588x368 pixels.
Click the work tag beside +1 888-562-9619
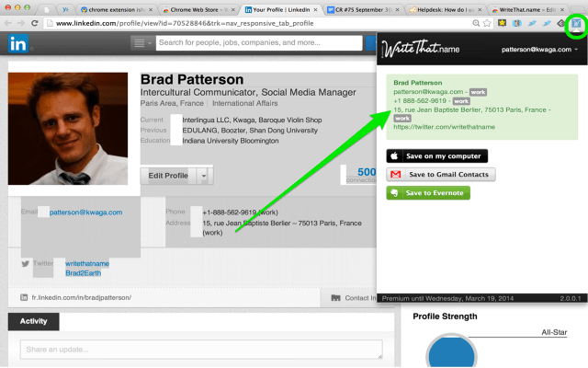coord(461,101)
